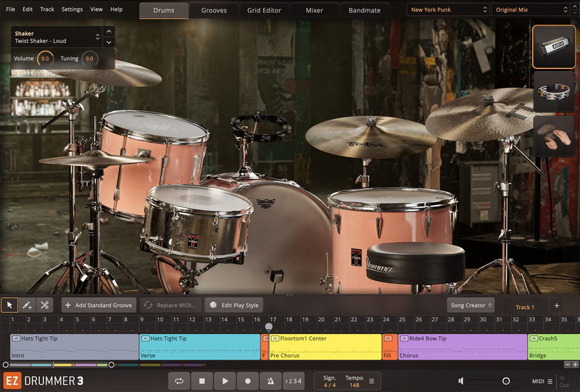Click Add Standard Groove button
Screen dimensions: 580x392
point(99,305)
